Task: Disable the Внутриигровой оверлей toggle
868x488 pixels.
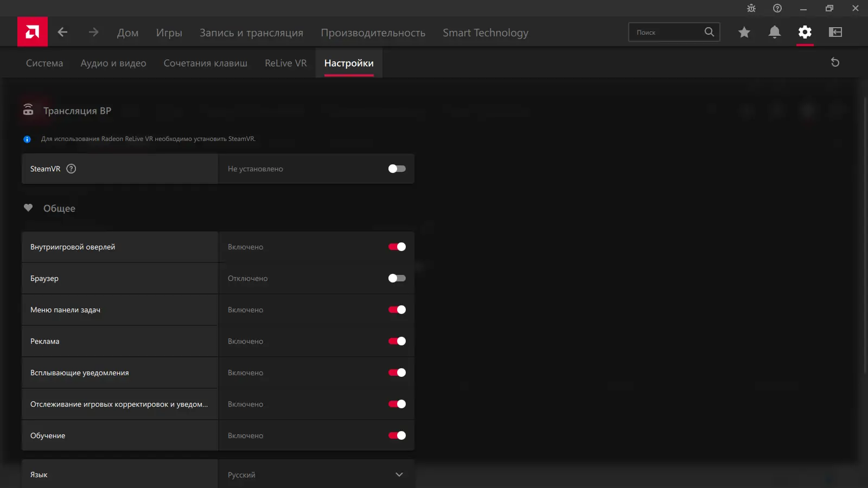Action: coord(397,247)
